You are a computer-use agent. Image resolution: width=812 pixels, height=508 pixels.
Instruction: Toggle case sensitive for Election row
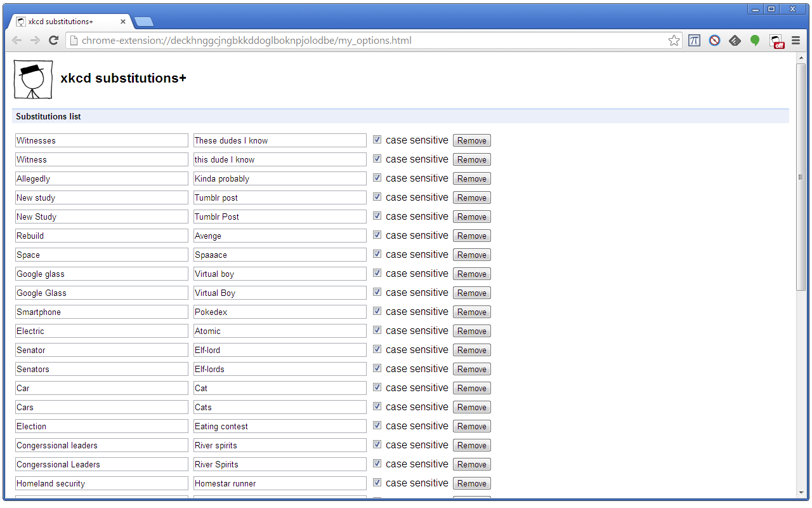point(377,425)
